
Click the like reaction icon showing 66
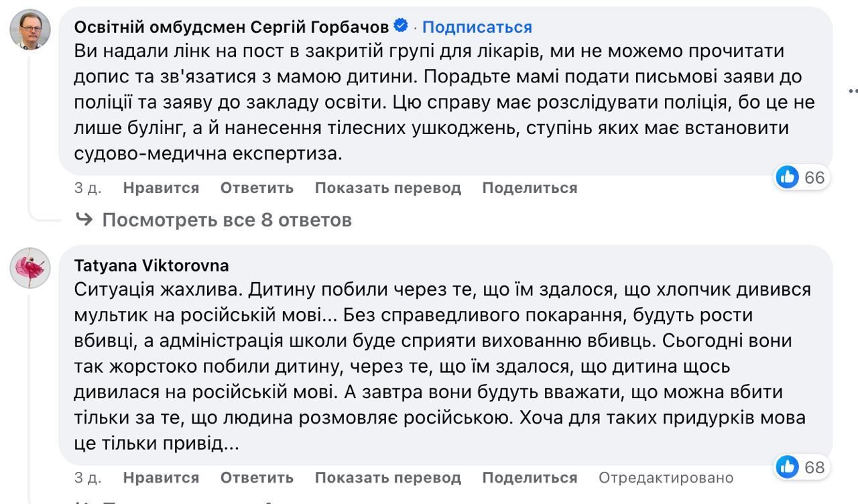[788, 177]
